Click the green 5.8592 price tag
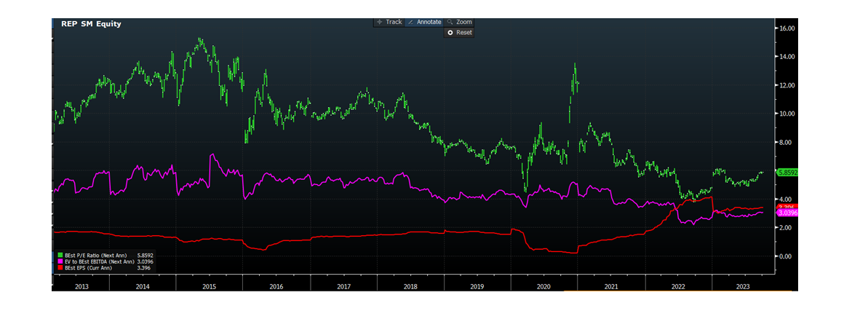 click(789, 173)
